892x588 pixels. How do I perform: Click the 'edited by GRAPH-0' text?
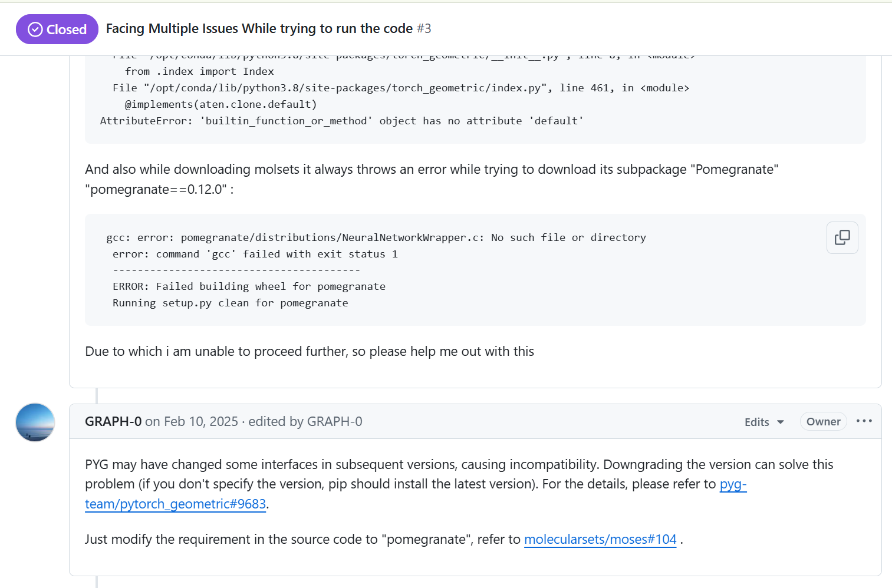305,422
